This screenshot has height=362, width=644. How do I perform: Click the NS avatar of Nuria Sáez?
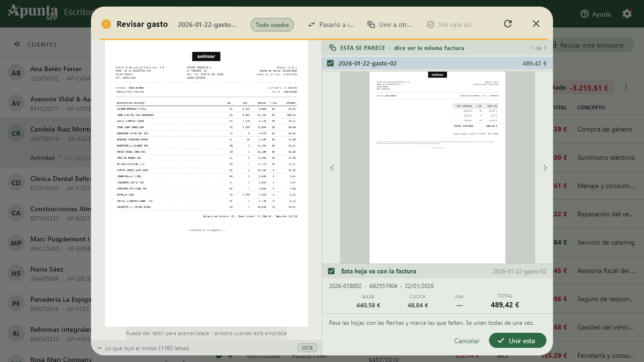[x=16, y=273]
